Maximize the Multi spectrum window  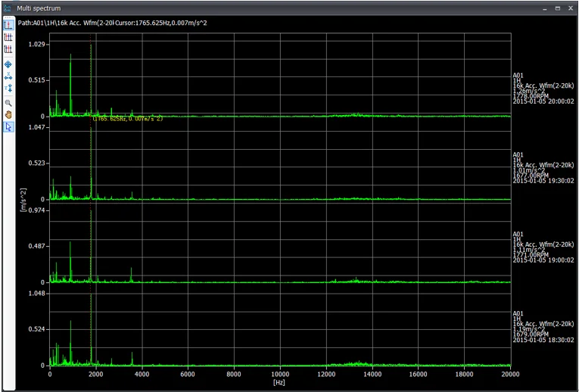558,8
